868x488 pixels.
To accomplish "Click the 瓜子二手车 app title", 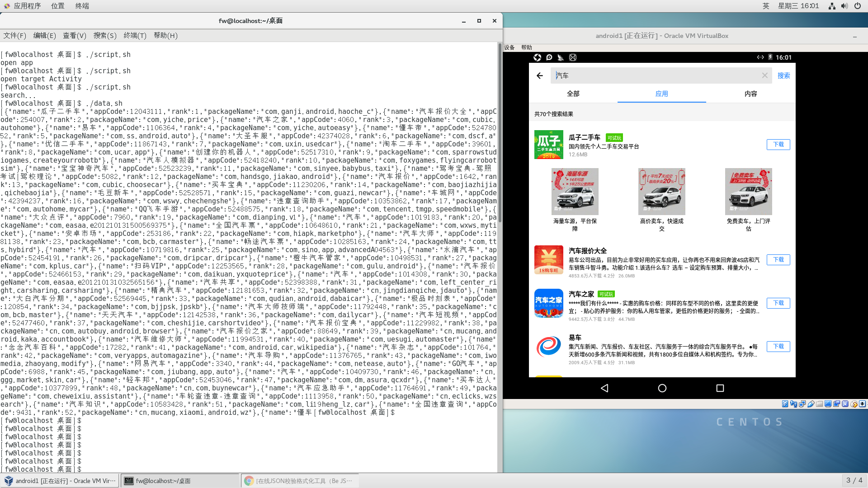I will [x=585, y=137].
